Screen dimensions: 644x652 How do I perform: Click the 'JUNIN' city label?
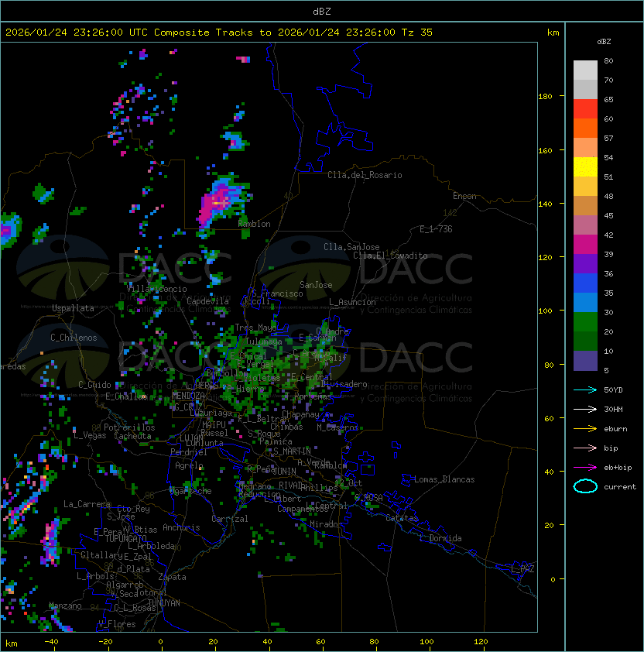point(285,471)
